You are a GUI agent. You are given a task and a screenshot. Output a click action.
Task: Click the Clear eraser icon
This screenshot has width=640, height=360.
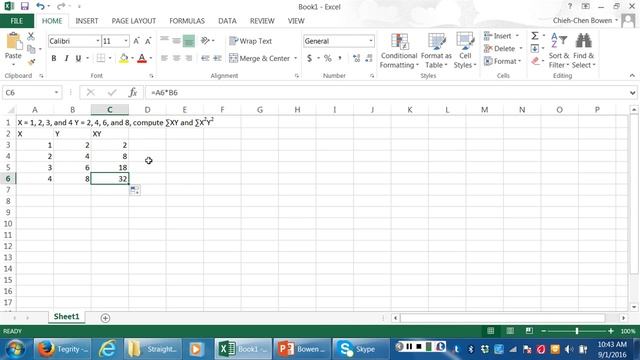pos(535,61)
